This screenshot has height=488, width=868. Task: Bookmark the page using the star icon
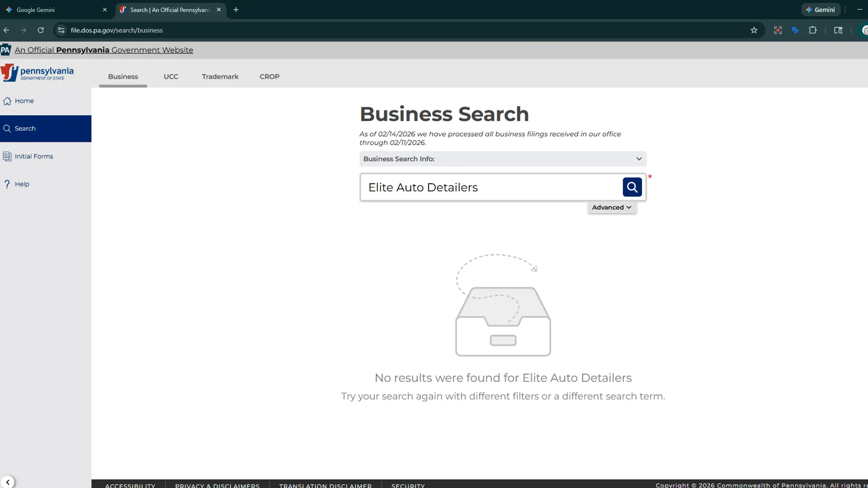[x=754, y=30]
